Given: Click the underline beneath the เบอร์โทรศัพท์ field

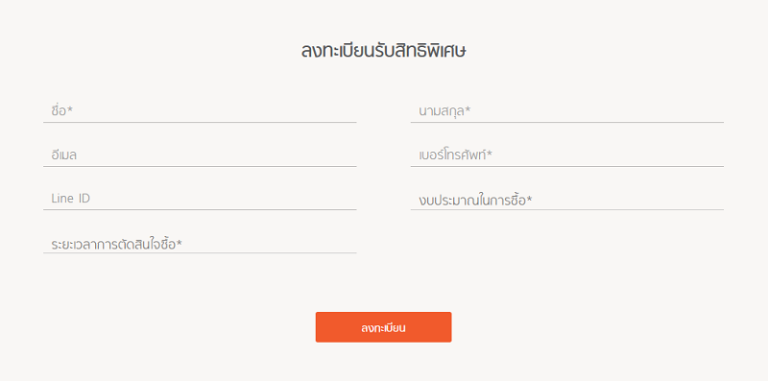Looking at the screenshot, I should [x=567, y=167].
